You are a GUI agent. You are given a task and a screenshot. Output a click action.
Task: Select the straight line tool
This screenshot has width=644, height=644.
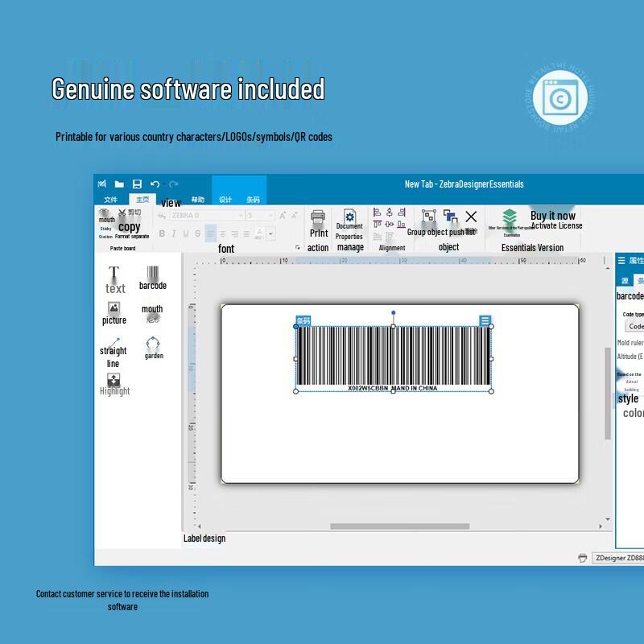tap(113, 353)
